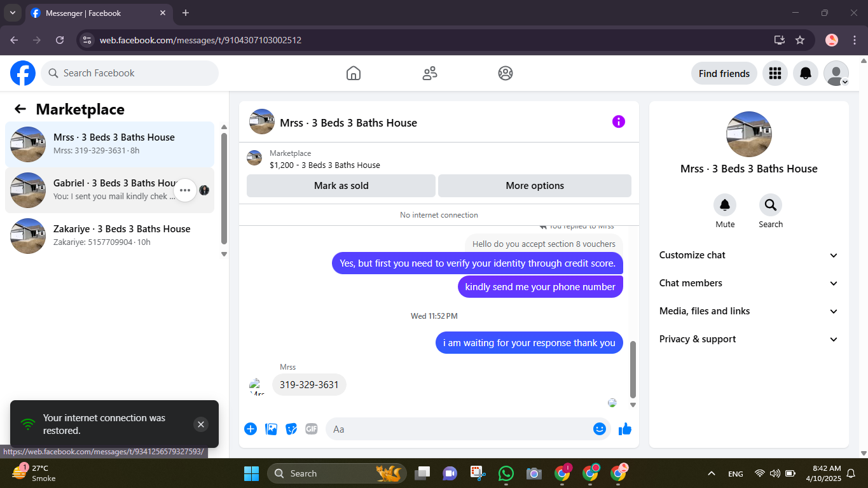Click the taskbar Search box

[337, 473]
